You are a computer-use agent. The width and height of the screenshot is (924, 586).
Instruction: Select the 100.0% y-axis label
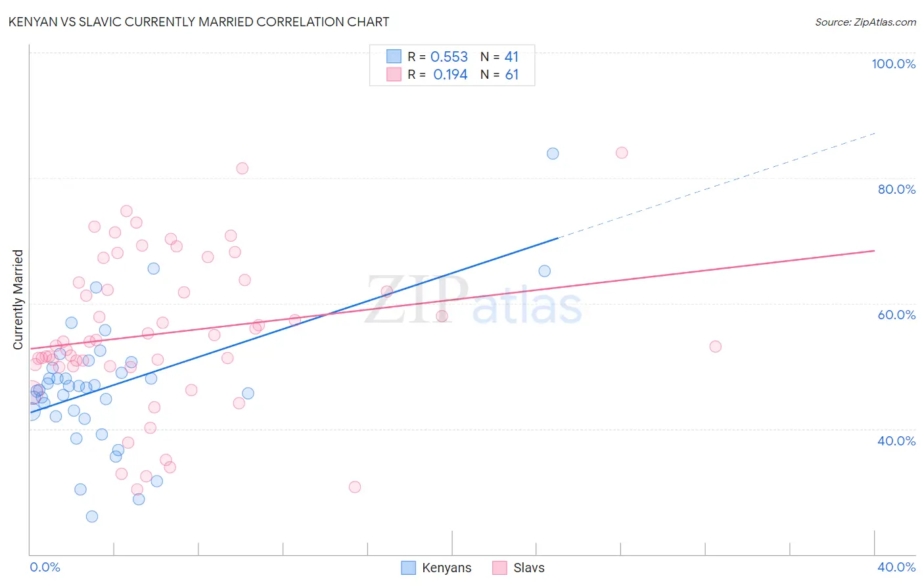[x=893, y=64]
